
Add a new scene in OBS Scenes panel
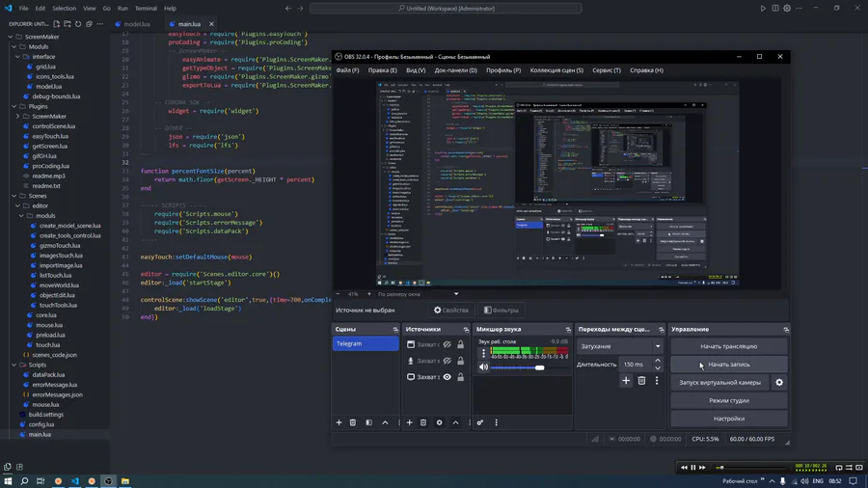(x=339, y=422)
